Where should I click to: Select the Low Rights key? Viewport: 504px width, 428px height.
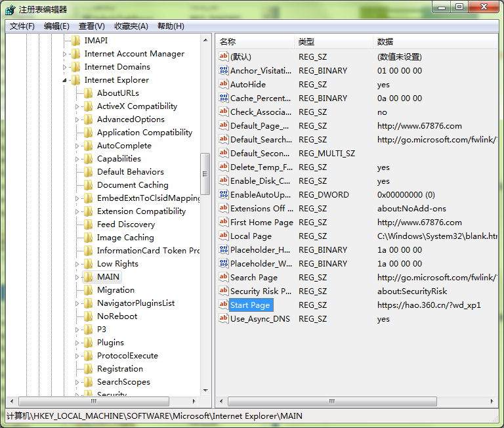pos(117,264)
